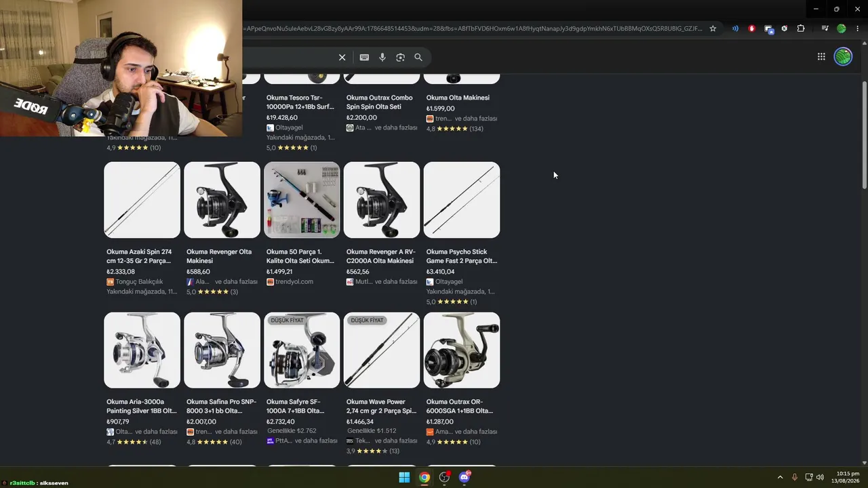Open the Okuma Revenger Olta Makinesi reel image

coord(222,200)
